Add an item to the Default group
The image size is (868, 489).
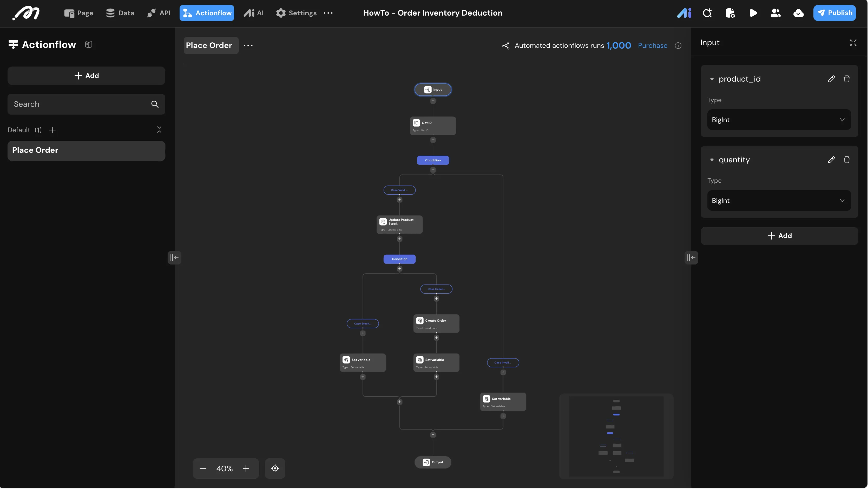pyautogui.click(x=52, y=130)
